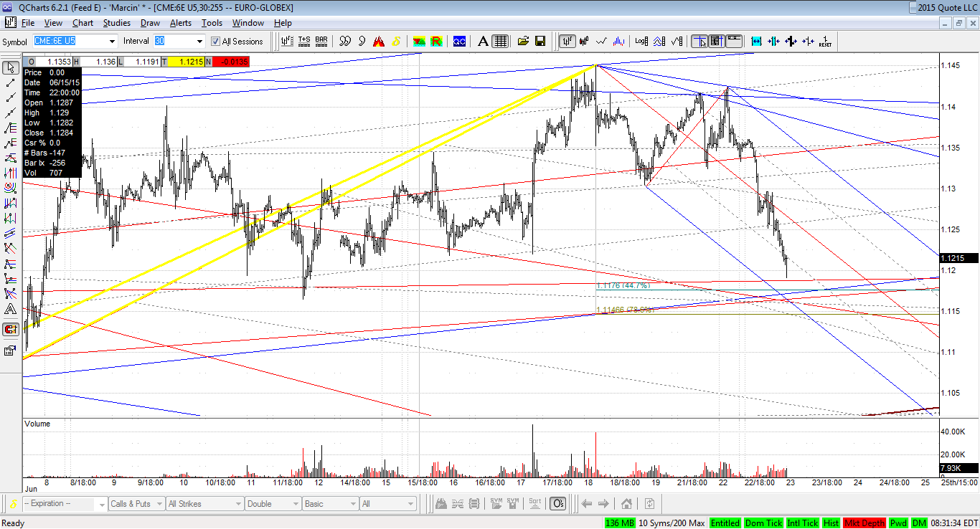Click the red -0.0135 net change field
This screenshot has width=980, height=529.
pos(230,62)
